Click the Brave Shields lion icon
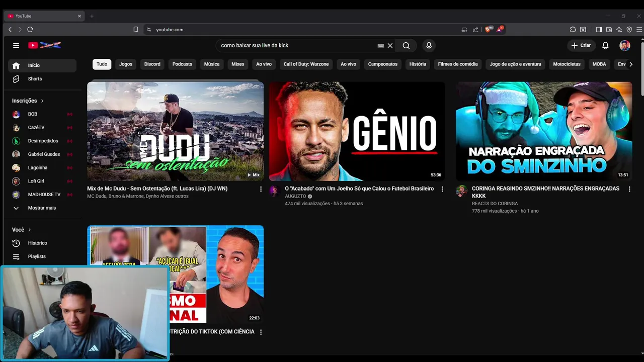The width and height of the screenshot is (644, 362). pyautogui.click(x=488, y=29)
